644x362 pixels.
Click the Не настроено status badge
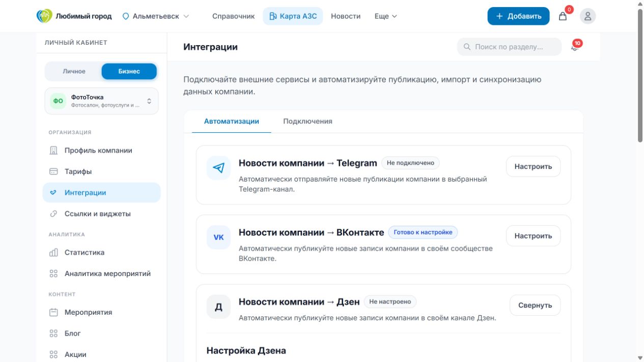tap(390, 301)
